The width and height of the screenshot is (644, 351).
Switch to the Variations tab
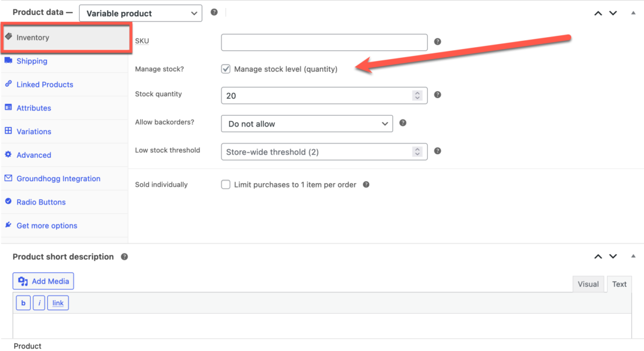pos(34,131)
